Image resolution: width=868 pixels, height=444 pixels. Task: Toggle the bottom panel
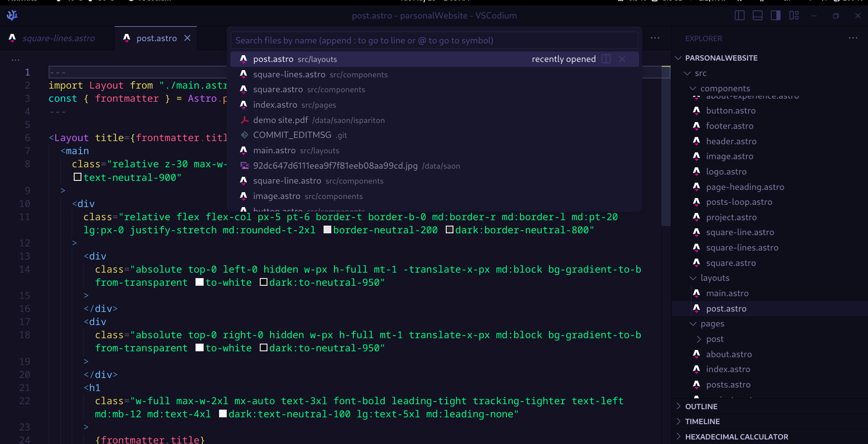point(757,15)
